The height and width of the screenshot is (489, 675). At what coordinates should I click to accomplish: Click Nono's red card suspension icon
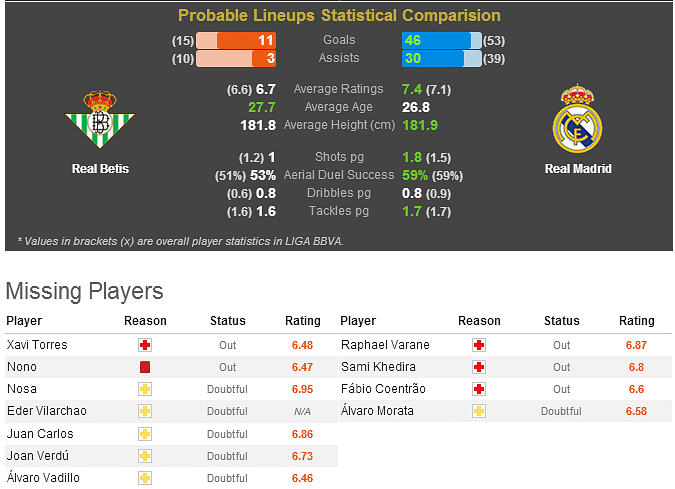click(145, 367)
